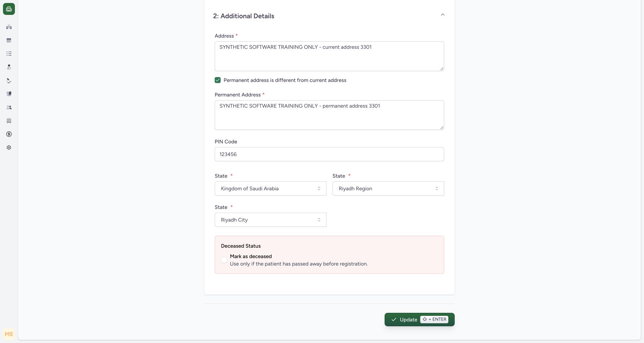The image size is (644, 343).
Task: Uncheck Permanent address is different checkbox
Action: [x=218, y=80]
